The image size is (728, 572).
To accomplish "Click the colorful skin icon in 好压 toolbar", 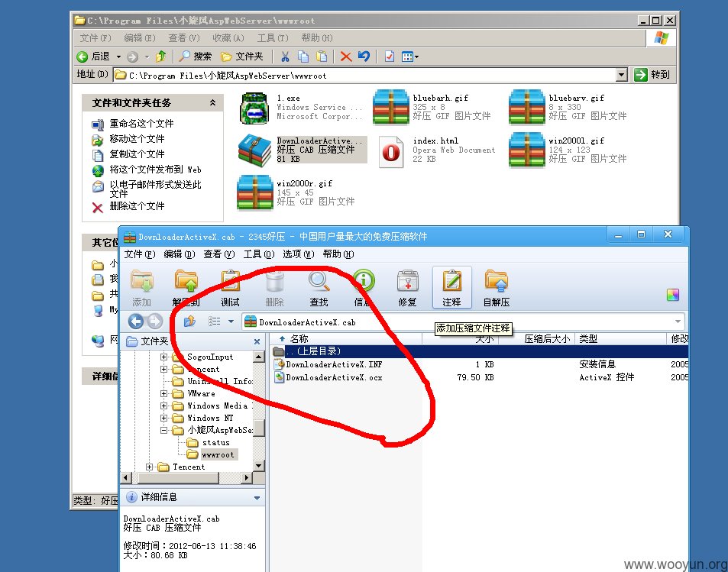I will (x=673, y=295).
